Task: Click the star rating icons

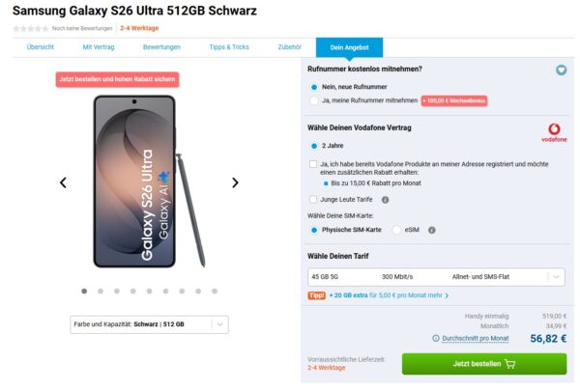Action: [x=30, y=29]
